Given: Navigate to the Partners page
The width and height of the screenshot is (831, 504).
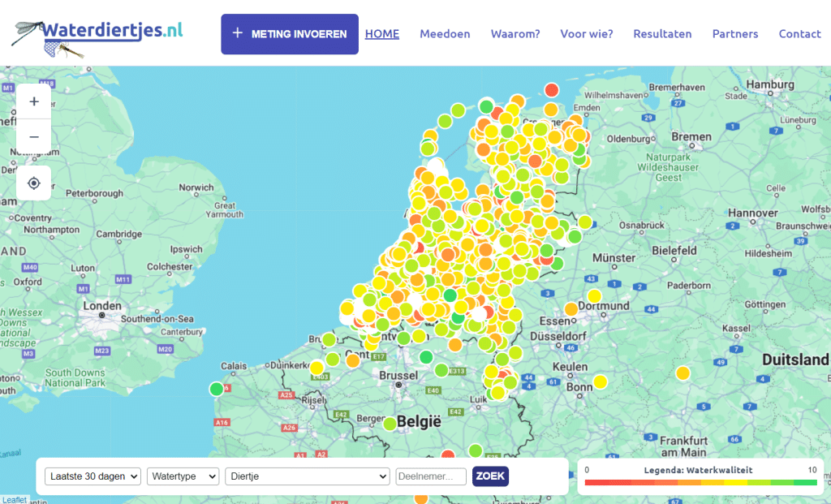Looking at the screenshot, I should (x=735, y=34).
